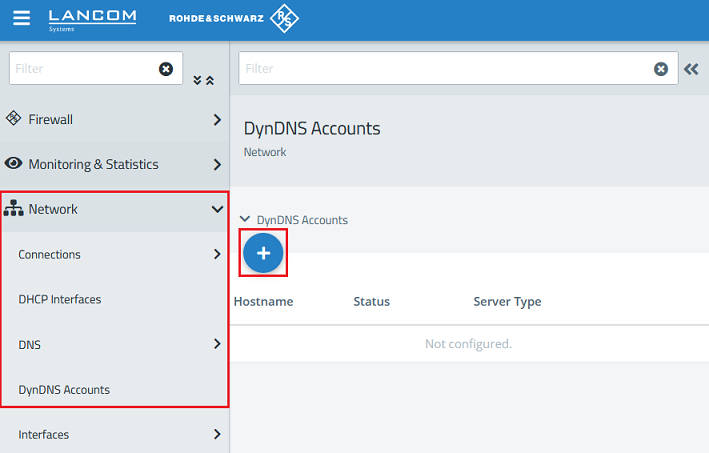Collapse the DynDNS Accounts table section

coord(246,220)
